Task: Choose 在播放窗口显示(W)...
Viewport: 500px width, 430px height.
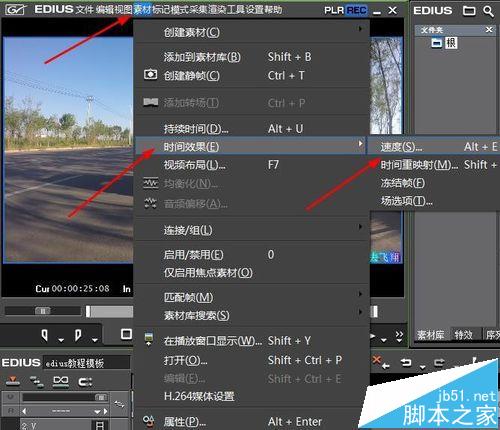Action: point(252,341)
